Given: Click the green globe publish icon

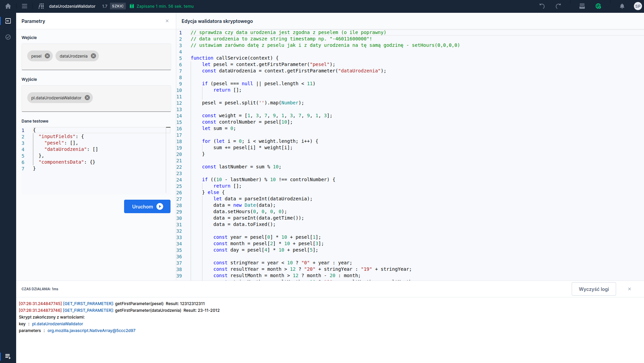Looking at the screenshot, I should (x=598, y=6).
